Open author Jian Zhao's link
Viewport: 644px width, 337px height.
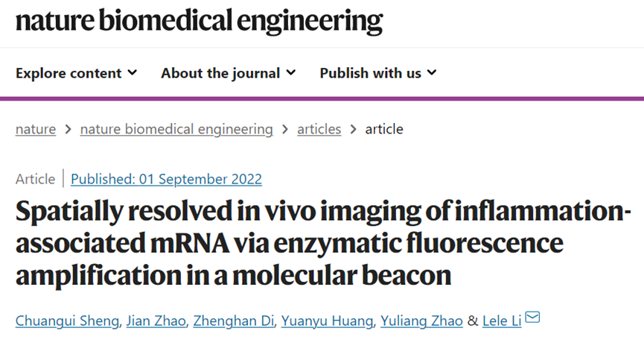click(x=156, y=321)
